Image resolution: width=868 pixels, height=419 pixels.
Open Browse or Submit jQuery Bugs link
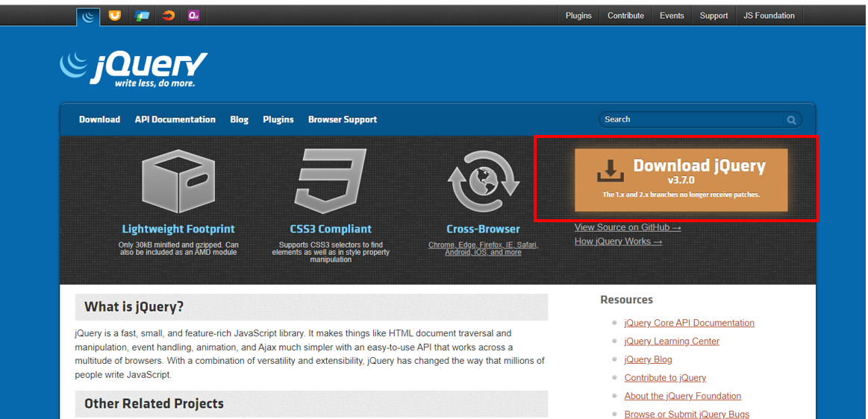[x=687, y=414]
